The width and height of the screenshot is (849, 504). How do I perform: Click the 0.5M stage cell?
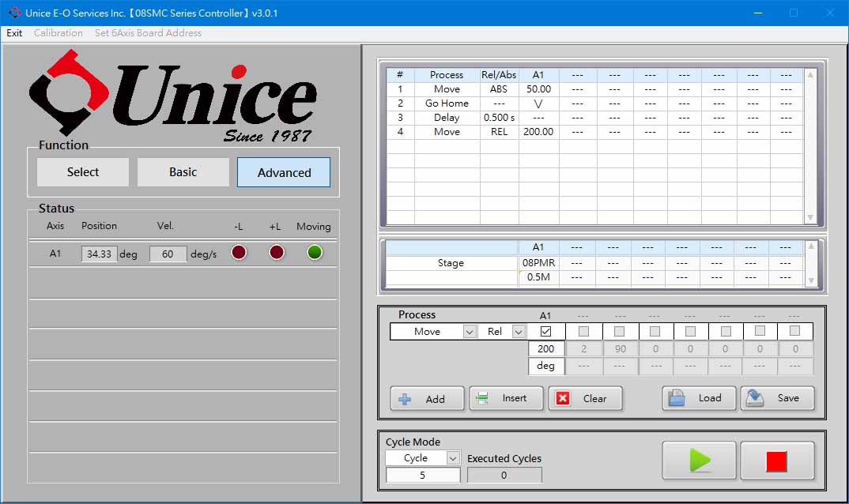coord(538,277)
